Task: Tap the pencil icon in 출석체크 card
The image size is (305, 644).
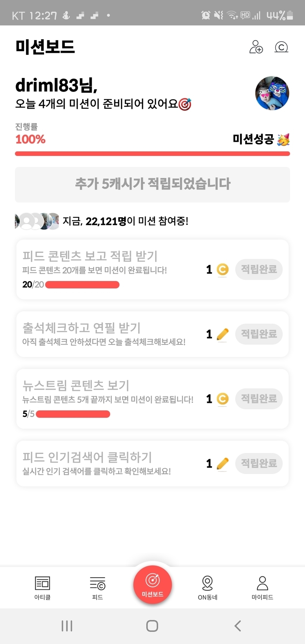Action: point(222,334)
